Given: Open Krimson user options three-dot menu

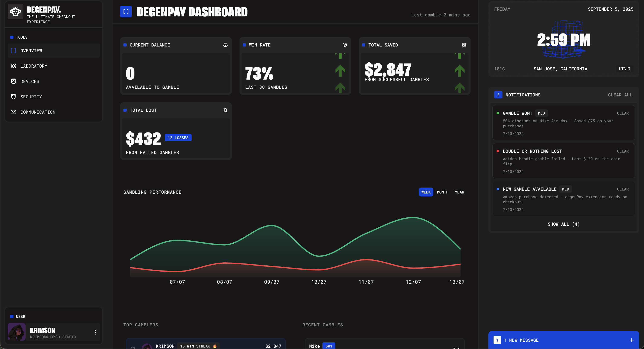Looking at the screenshot, I should click(x=95, y=332).
